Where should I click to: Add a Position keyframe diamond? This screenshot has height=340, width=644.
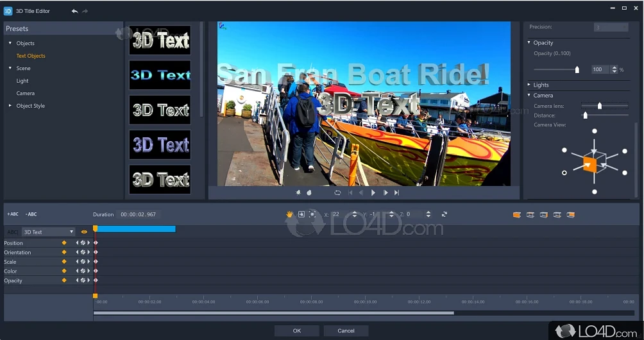64,243
